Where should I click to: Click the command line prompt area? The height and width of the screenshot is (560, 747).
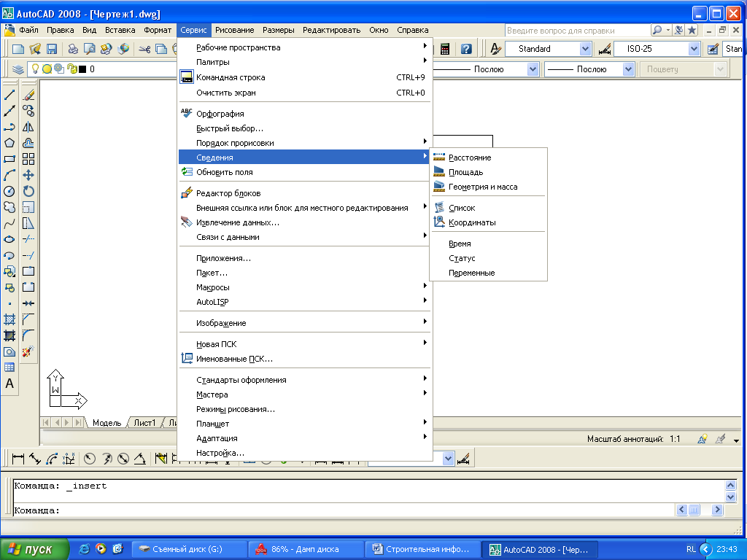(343, 510)
